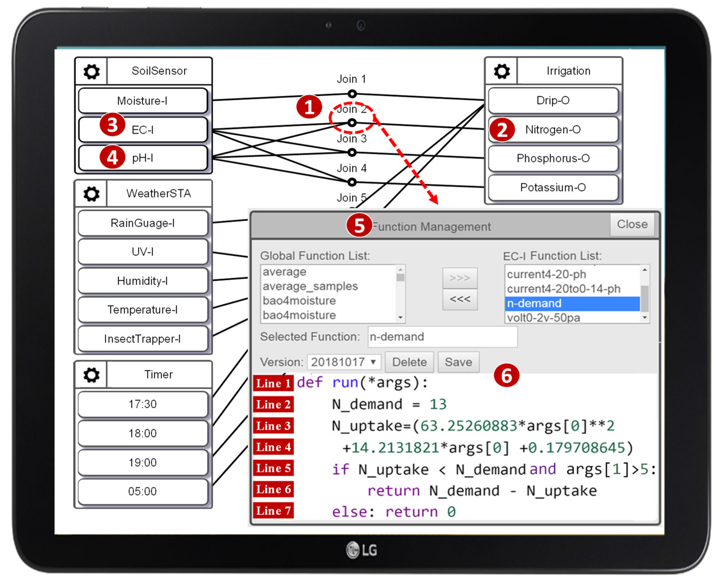Open Irrigation settings gear icon
This screenshot has height=588, width=721.
click(502, 71)
